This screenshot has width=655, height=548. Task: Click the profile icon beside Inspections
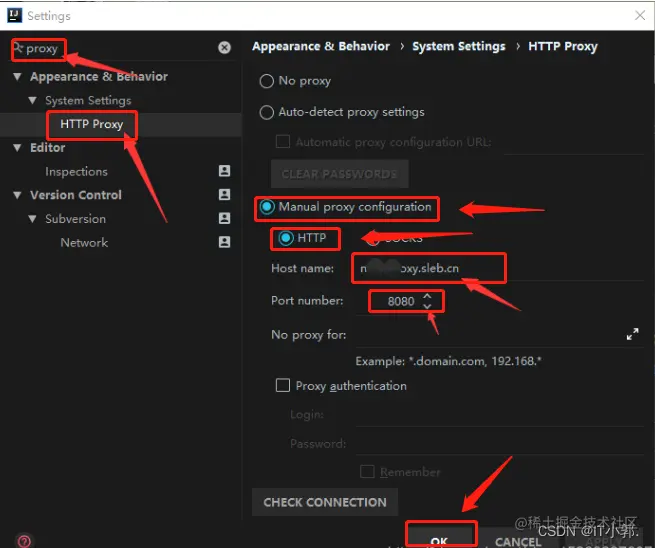[x=224, y=171]
